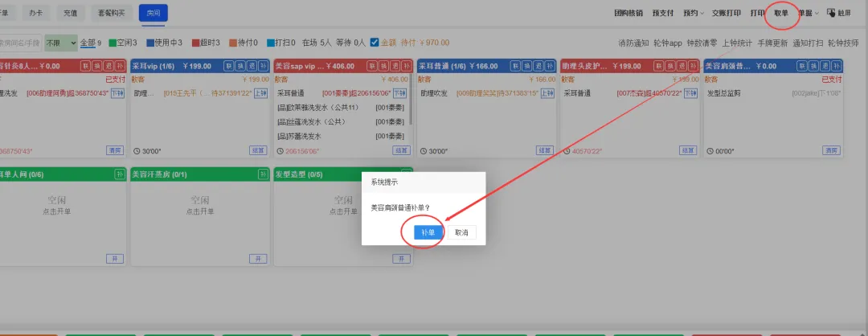Filter rooms by orange 待付0 status
868x336 pixels.
tap(243, 43)
